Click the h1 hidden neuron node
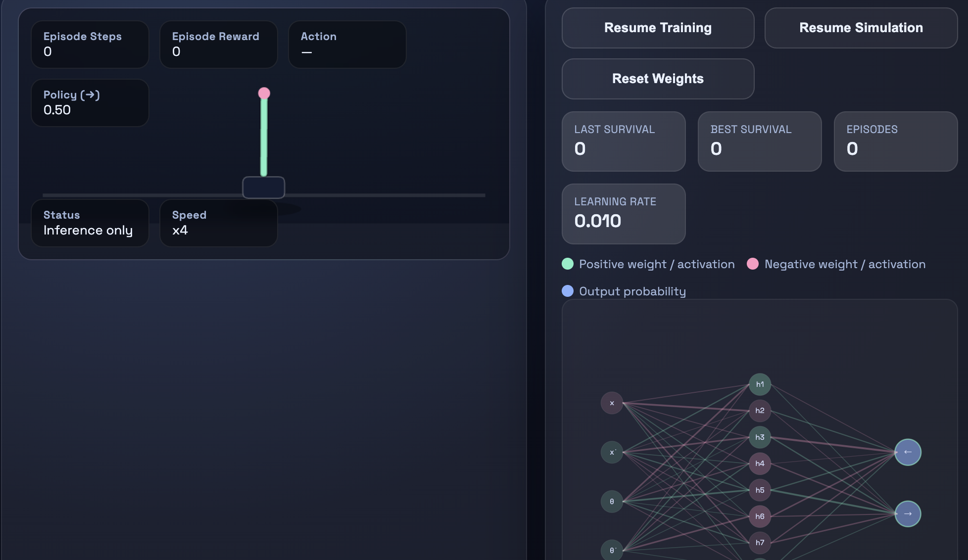The image size is (968, 560). (x=760, y=384)
